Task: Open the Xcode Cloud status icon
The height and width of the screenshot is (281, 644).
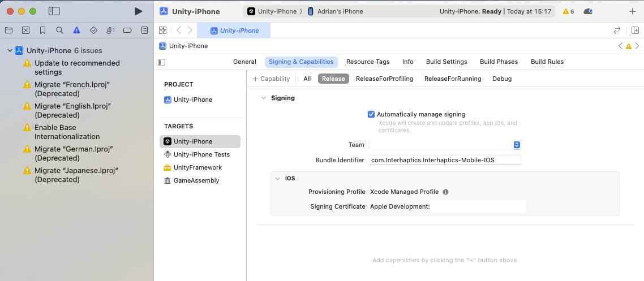Action: point(588,11)
